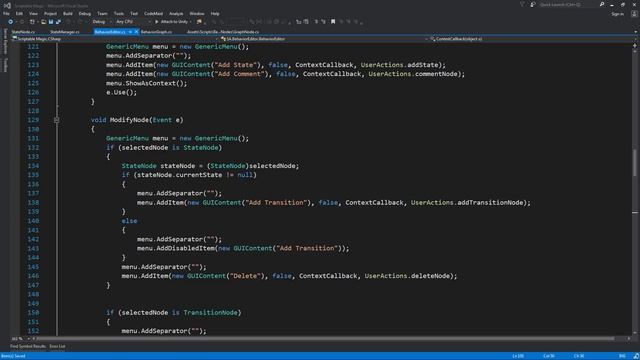Viewport: 640px width, 360px height.
Task: Open the Any CPU platform dropdown
Action: pos(133,22)
